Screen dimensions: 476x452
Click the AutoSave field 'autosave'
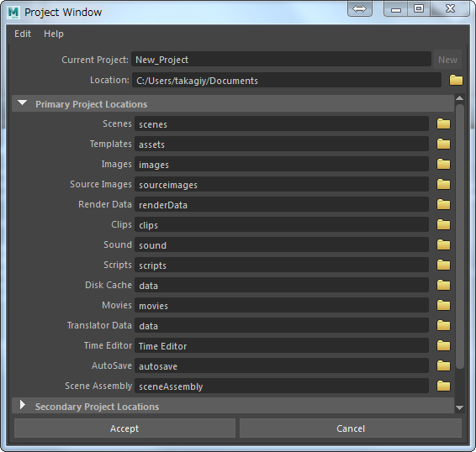282,365
